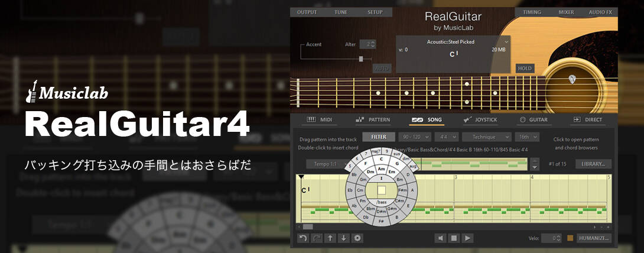Click the guitar pick in the soundhole
Viewport: 644px width, 253px height.
point(572,79)
